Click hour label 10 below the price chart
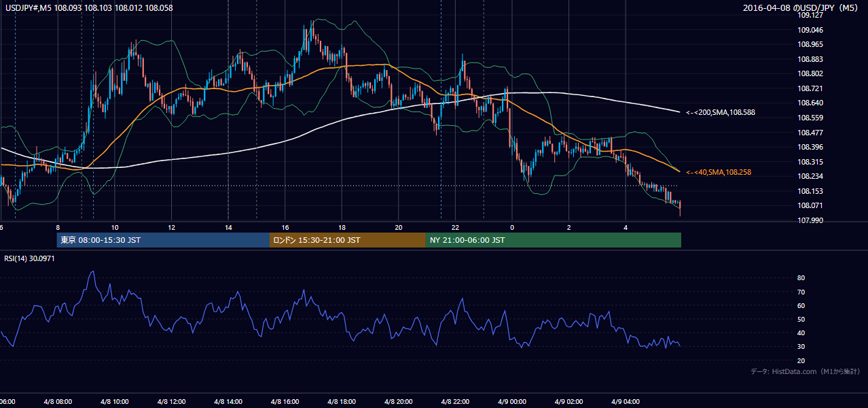Viewport: 868px width, 408px height. pyautogui.click(x=115, y=227)
